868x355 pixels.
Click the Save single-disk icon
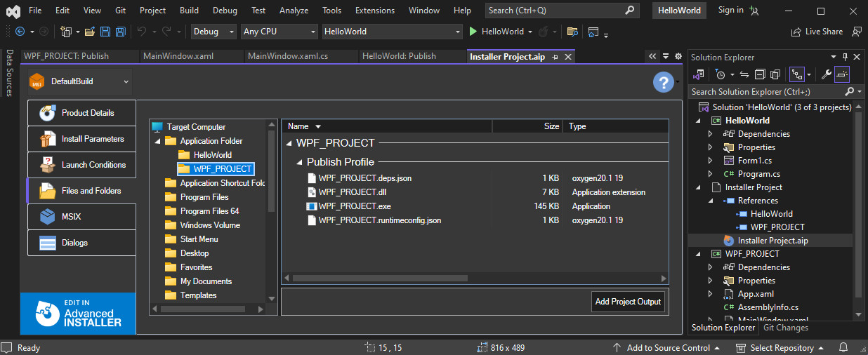click(x=105, y=32)
